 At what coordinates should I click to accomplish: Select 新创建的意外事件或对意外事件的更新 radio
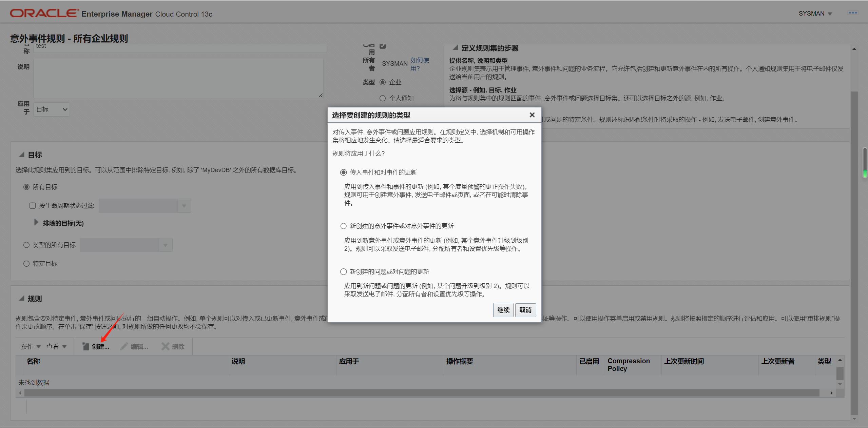pos(343,226)
